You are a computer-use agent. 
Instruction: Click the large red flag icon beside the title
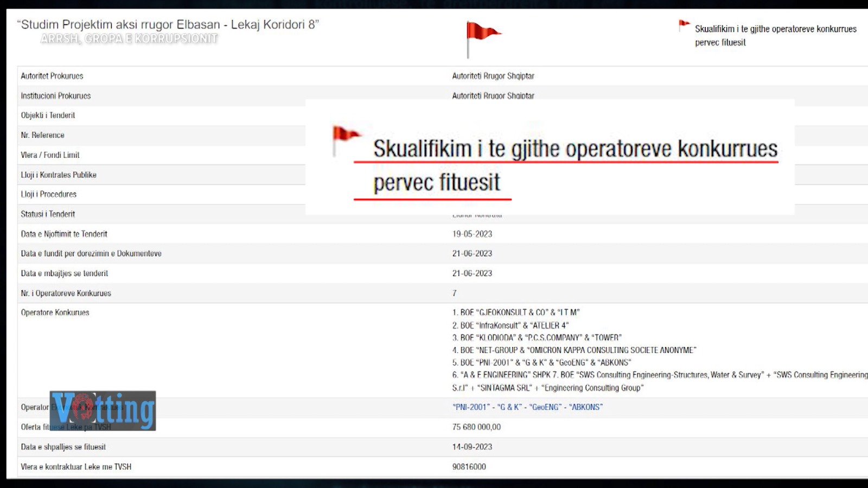pyautogui.click(x=483, y=39)
